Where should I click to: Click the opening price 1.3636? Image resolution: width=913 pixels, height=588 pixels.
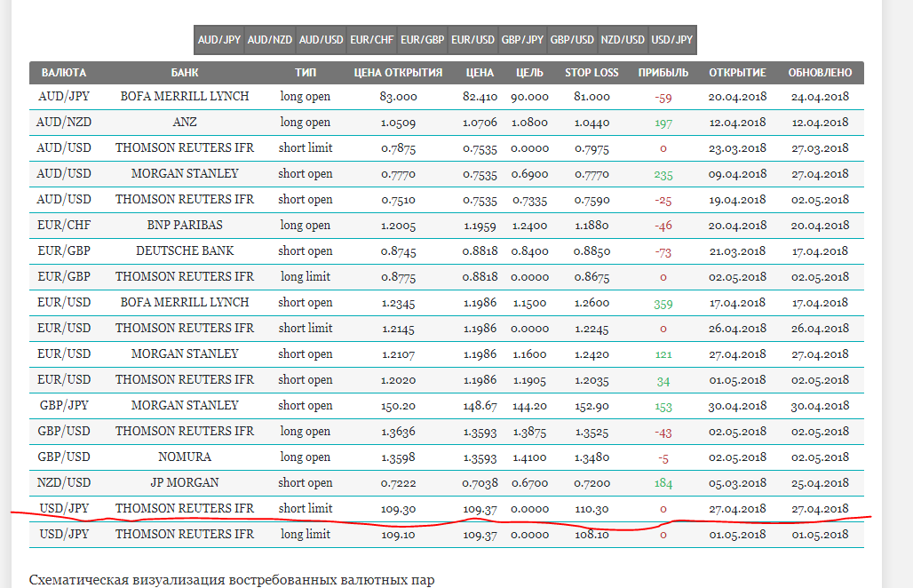pos(398,432)
